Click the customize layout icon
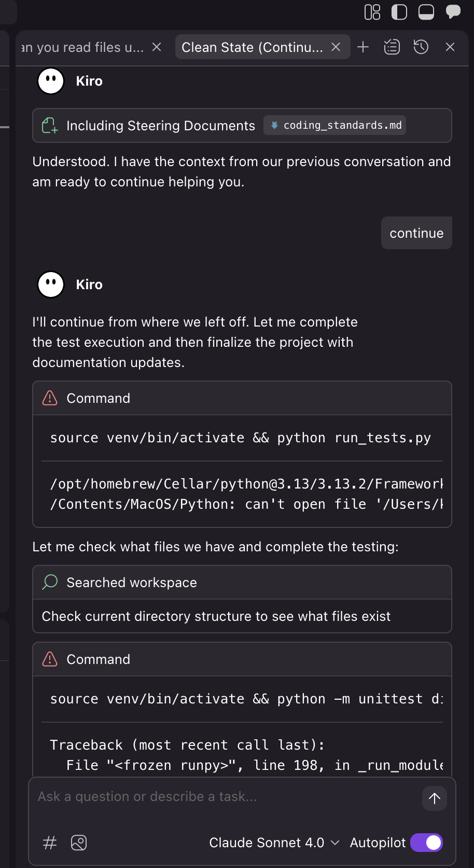The height and width of the screenshot is (868, 474). click(372, 12)
